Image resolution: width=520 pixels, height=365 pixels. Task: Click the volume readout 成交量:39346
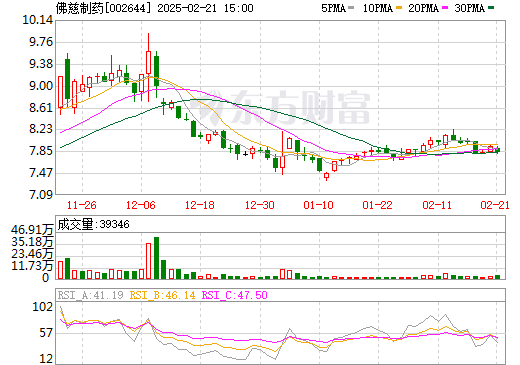94,224
